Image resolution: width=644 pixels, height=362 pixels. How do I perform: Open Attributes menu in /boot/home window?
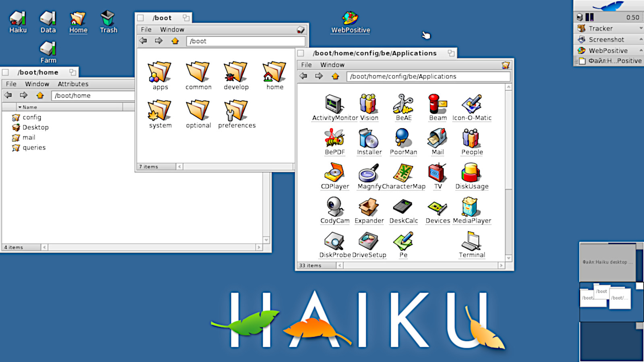coord(73,84)
